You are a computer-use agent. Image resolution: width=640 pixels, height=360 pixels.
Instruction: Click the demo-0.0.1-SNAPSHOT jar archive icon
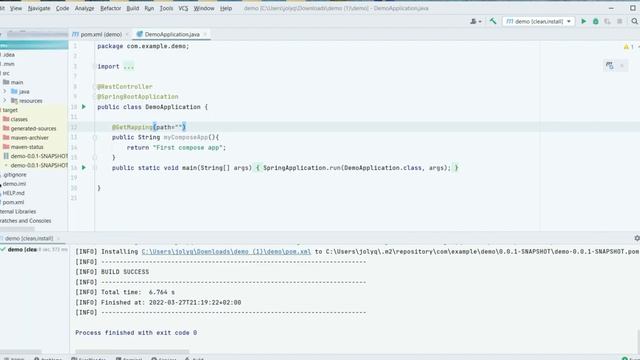[x=6, y=156]
